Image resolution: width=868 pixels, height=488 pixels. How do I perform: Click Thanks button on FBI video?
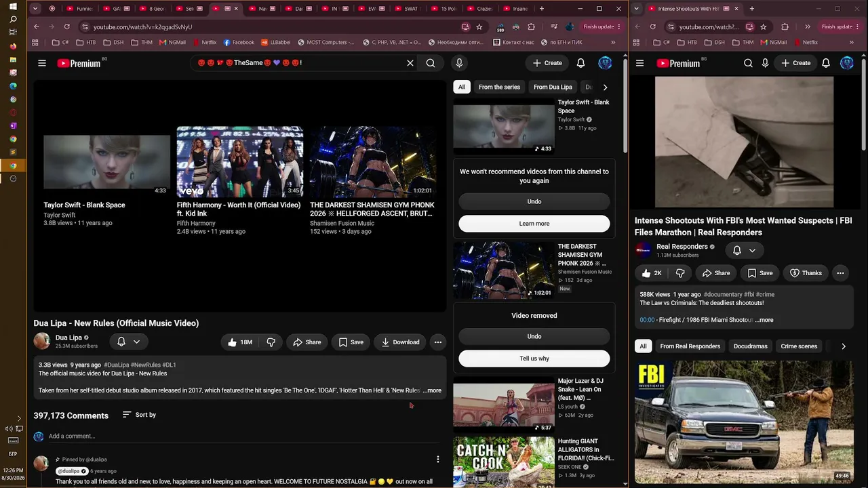point(805,273)
